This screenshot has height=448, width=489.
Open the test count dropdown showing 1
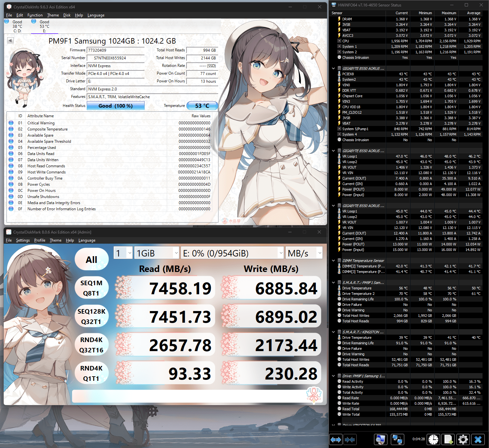pyautogui.click(x=123, y=253)
